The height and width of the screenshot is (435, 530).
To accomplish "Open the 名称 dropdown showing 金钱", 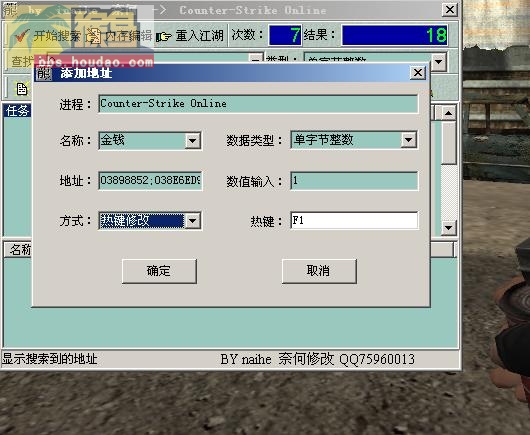I will coord(193,140).
